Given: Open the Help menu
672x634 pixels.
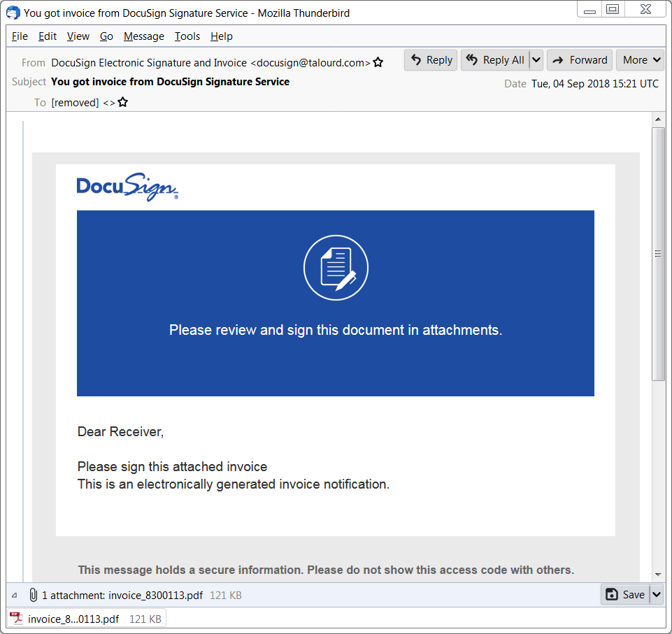Looking at the screenshot, I should click(x=221, y=36).
